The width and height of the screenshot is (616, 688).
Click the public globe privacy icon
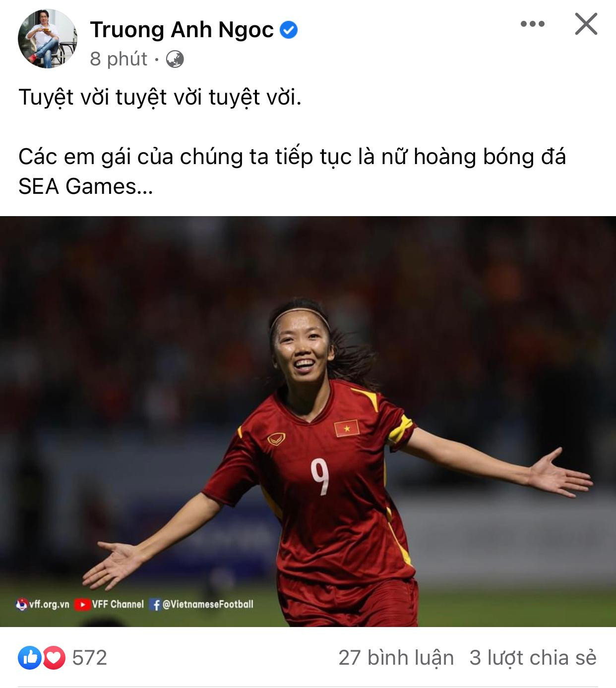175,59
